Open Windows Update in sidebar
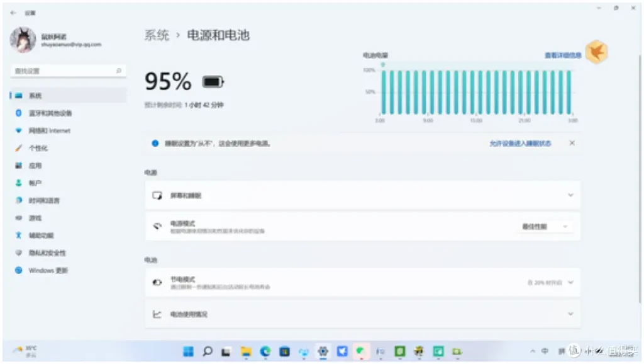The height and width of the screenshot is (364, 644). tap(48, 270)
